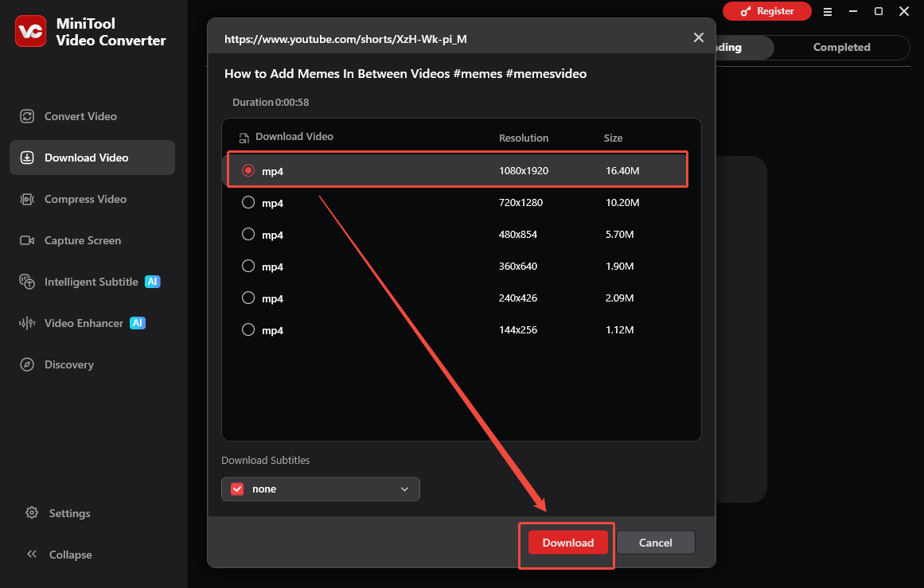Open the Video Enhancer section

[x=92, y=323]
